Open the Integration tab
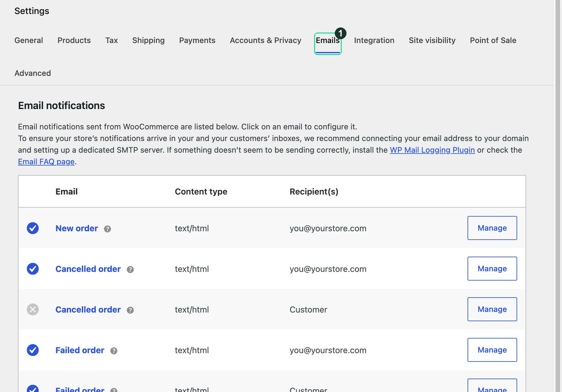562x392 pixels. [x=374, y=40]
